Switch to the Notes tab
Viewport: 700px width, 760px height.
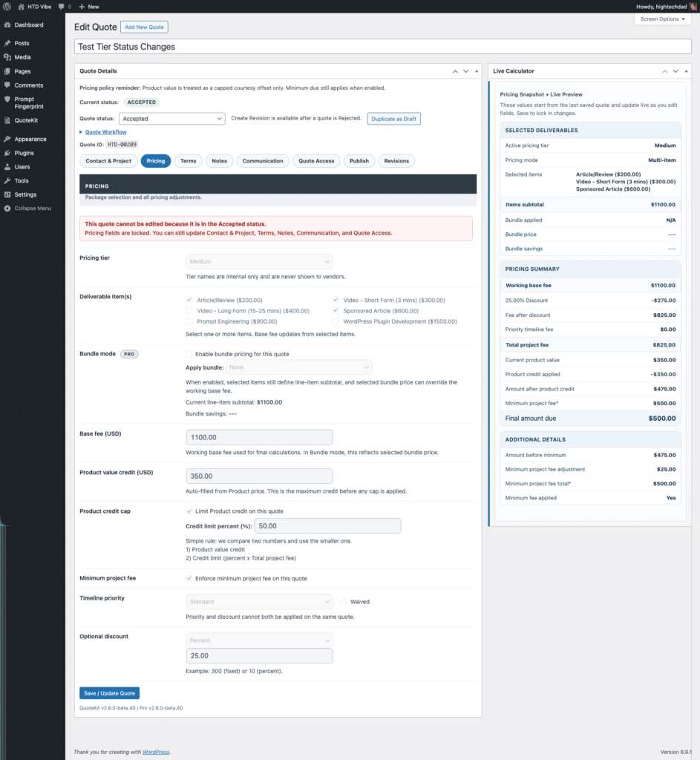coord(220,161)
